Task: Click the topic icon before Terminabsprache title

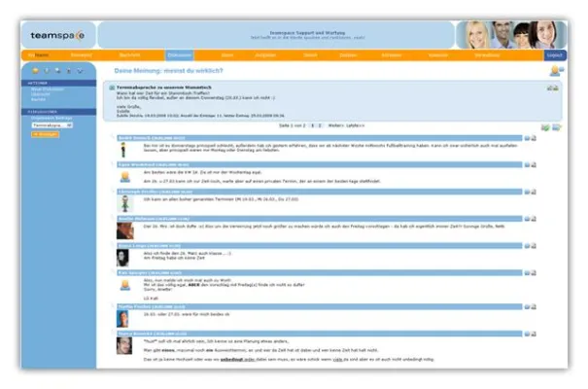Action: coord(112,88)
